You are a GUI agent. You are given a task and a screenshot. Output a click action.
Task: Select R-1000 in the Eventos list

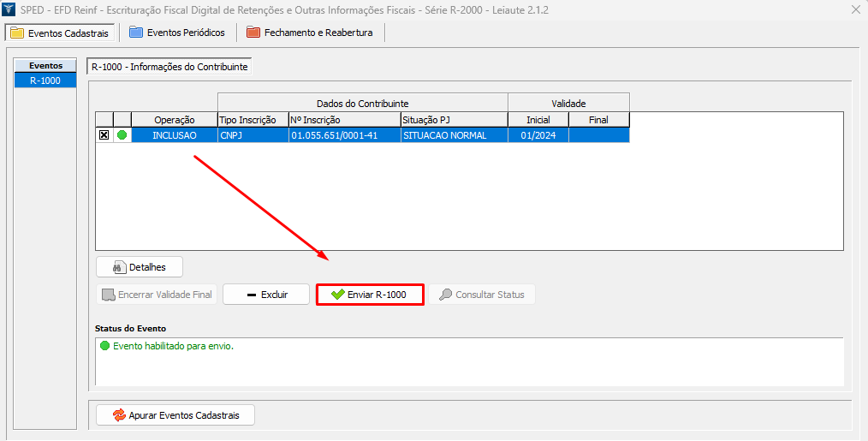tap(45, 80)
